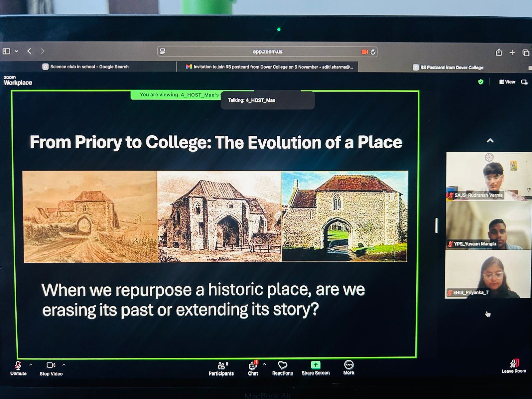Switch to Science club Google Search tab
532x399 pixels.
click(x=88, y=67)
